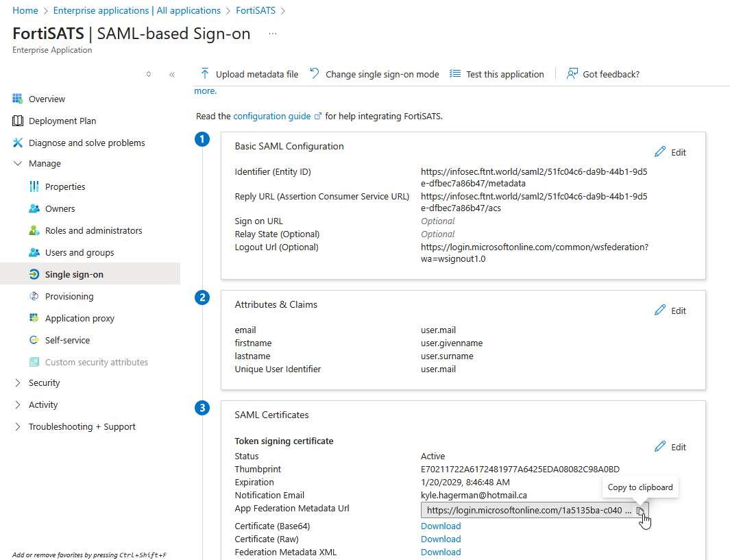The width and height of the screenshot is (730, 560).
Task: Click the Identifier (Entity ID) metadata URL
Action: pyautogui.click(x=534, y=178)
